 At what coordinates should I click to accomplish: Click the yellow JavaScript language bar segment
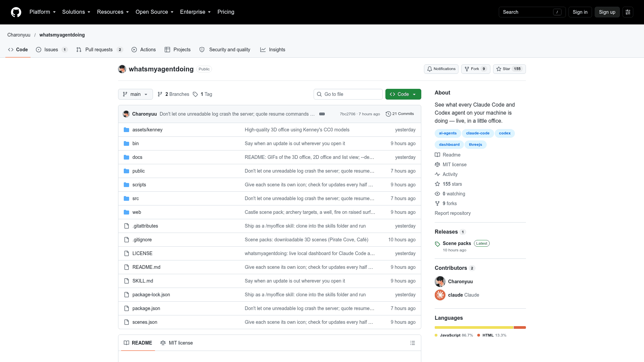click(474, 327)
